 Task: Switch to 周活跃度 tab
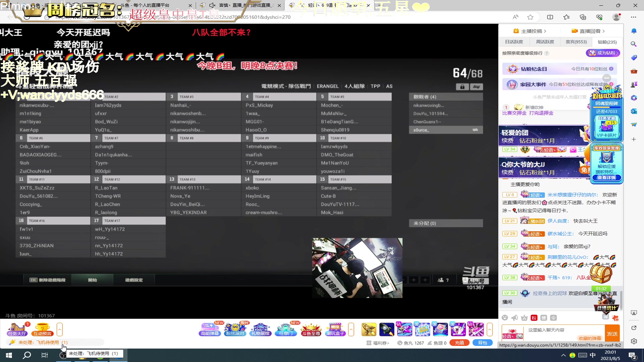(x=545, y=42)
